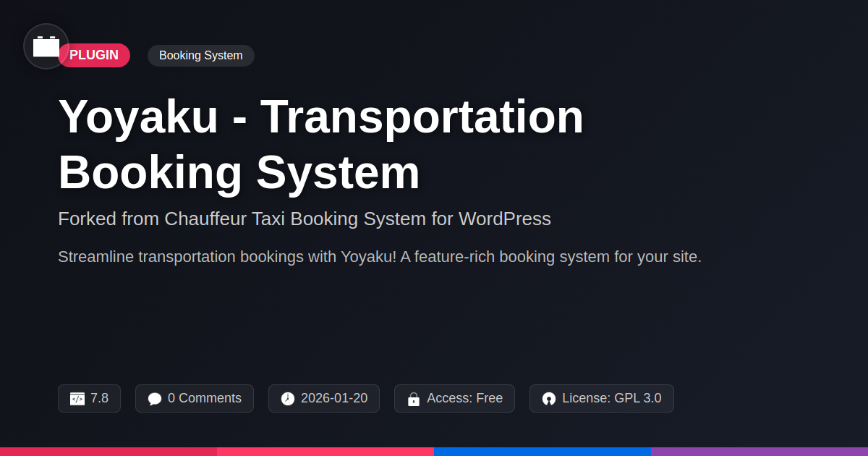868x456 pixels.
Task: Click the Streamline transportation bookings description
Action: tap(380, 257)
